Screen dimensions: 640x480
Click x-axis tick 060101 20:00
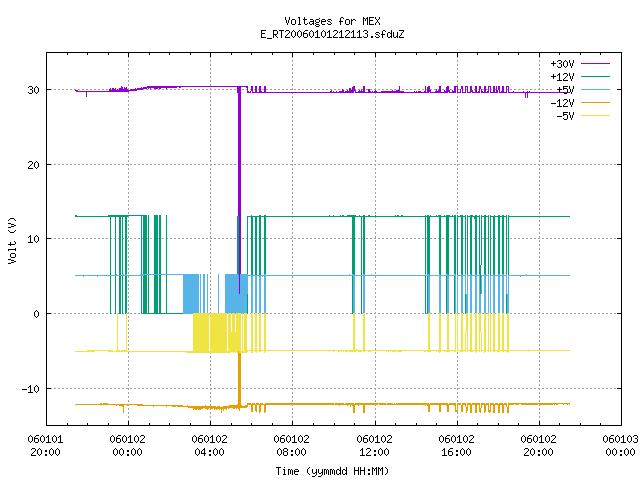tap(45, 446)
